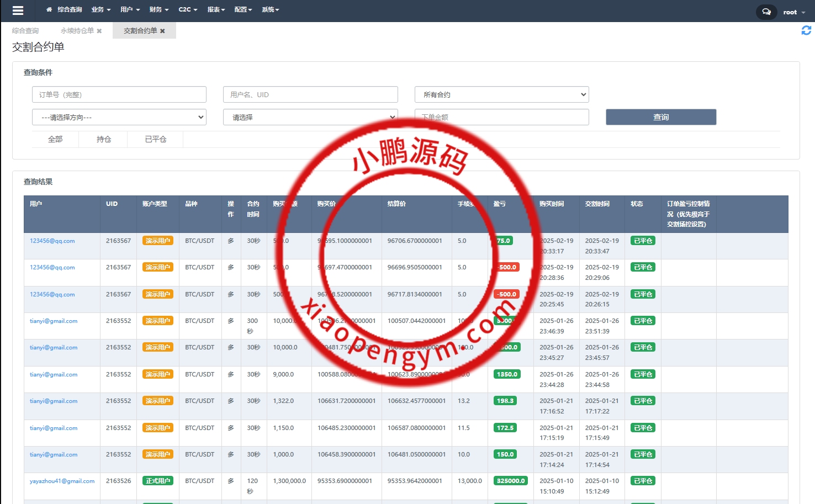Click the 查询 search button
The width and height of the screenshot is (815, 504).
[x=660, y=117]
